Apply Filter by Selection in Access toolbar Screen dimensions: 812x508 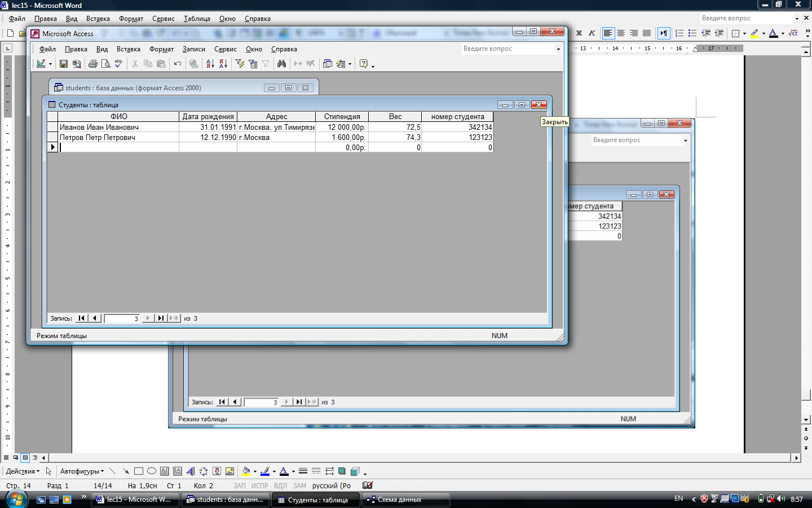point(240,64)
